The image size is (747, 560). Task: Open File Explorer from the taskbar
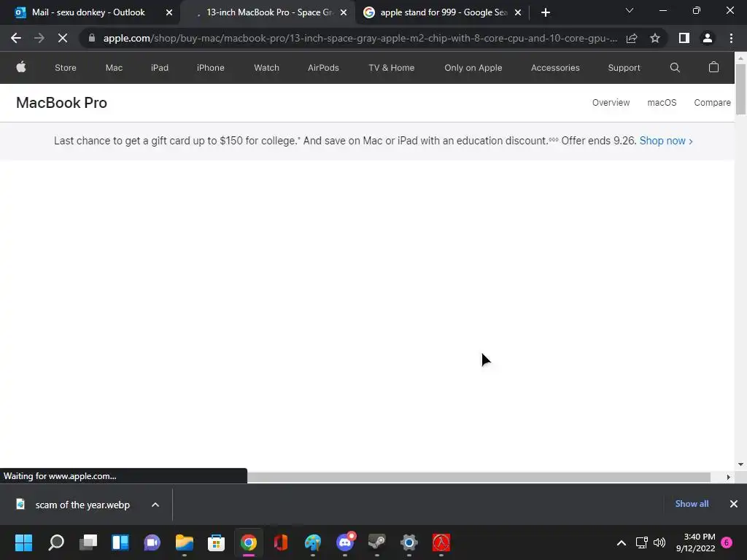(x=185, y=542)
